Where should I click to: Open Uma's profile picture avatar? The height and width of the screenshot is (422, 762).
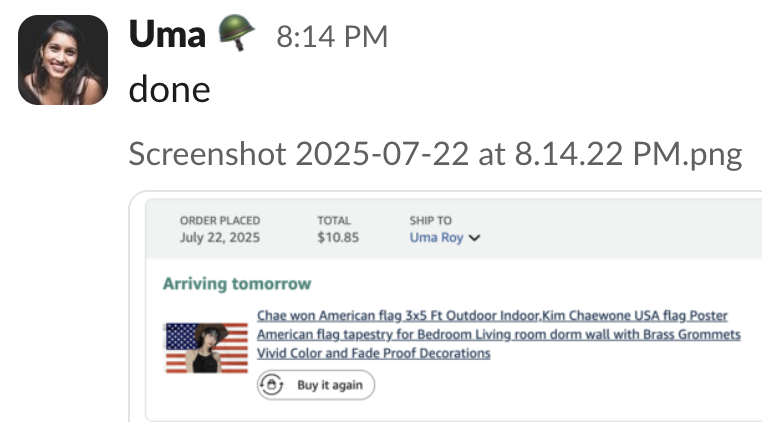tap(63, 60)
